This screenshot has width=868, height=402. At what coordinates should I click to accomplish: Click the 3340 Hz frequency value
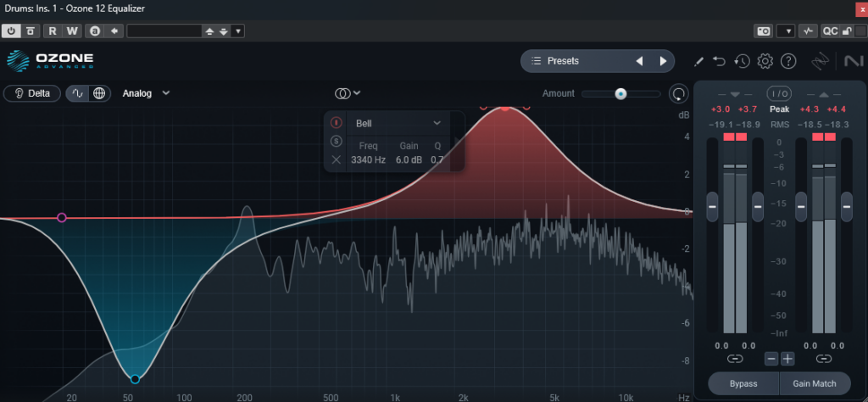[368, 160]
